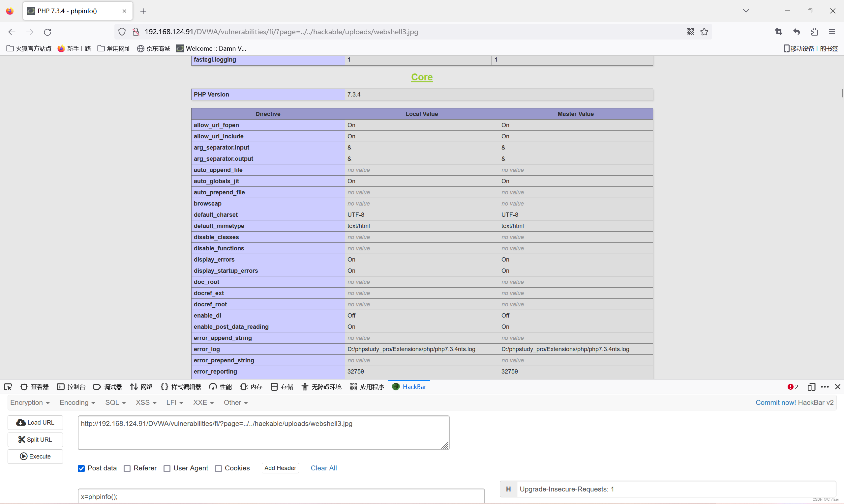844x504 pixels.
Task: Go back with the browser back arrow
Action: pyautogui.click(x=12, y=32)
